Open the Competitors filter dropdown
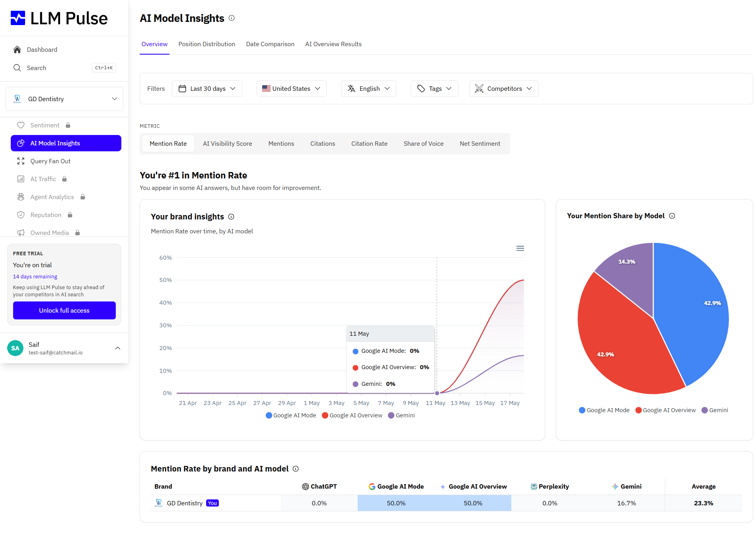 tap(504, 88)
